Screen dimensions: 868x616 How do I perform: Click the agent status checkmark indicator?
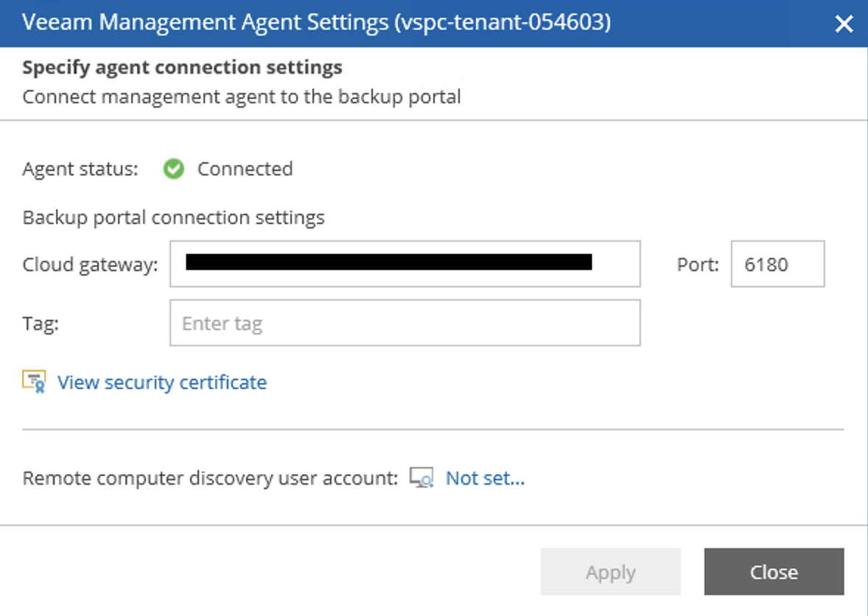174,169
